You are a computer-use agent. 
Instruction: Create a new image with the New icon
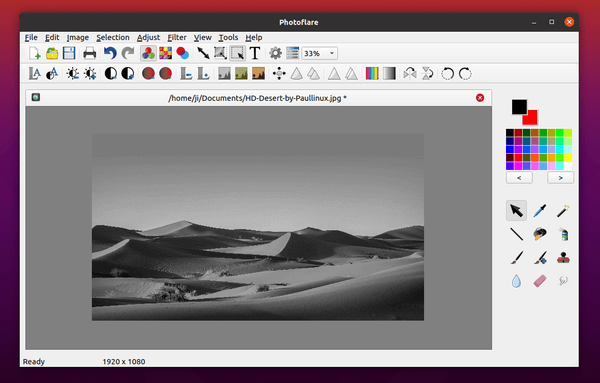[x=34, y=53]
